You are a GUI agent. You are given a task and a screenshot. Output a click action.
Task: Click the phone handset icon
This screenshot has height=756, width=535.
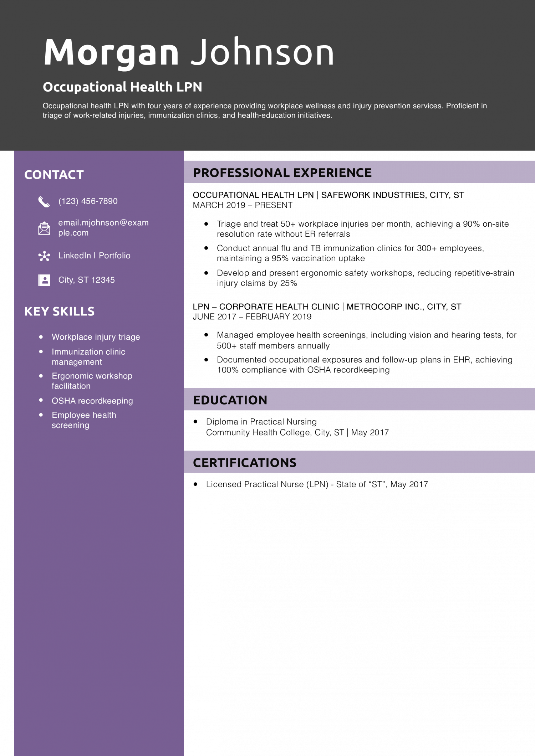tap(44, 201)
